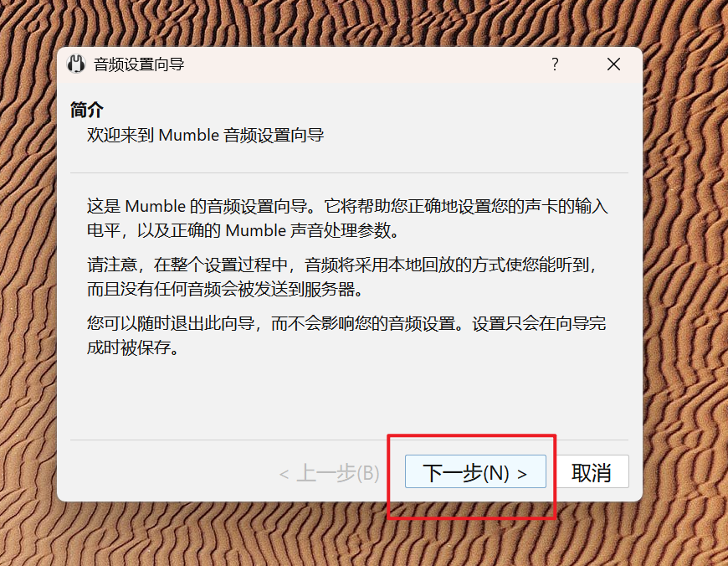Click the 欢迎来到 Mumble 音频设置向导 subtitle
This screenshot has height=566, width=728.
(205, 136)
